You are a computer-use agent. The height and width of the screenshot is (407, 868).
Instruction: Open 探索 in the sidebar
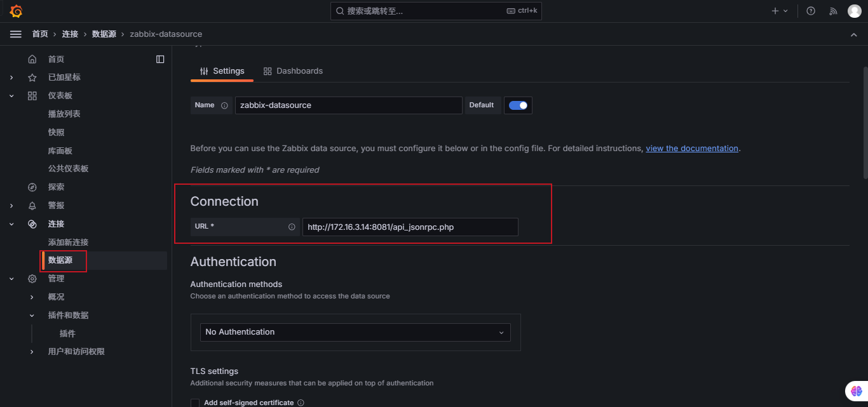56,187
